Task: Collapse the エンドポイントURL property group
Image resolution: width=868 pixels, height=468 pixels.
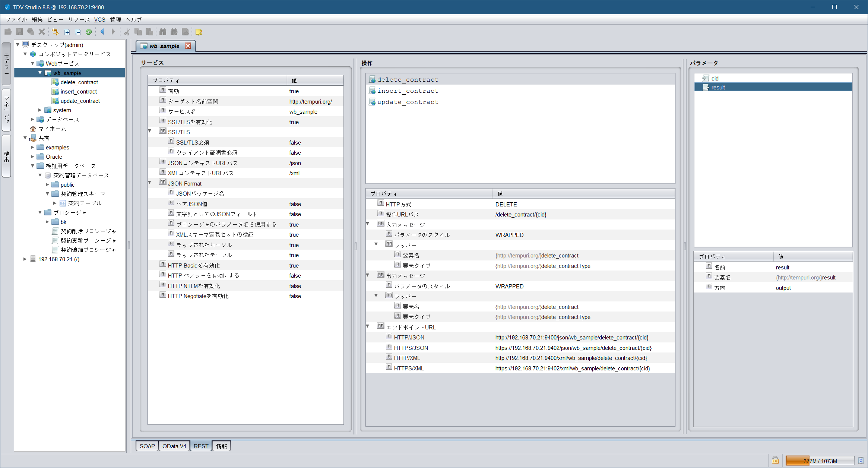Action: (x=368, y=326)
